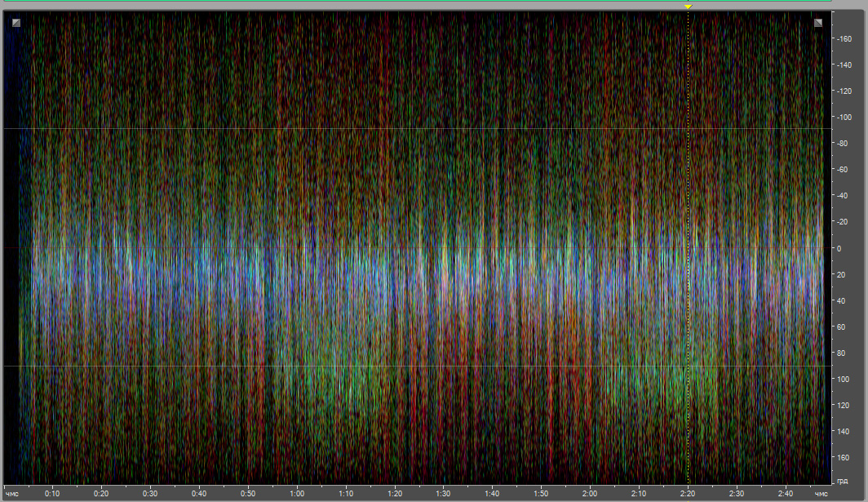The height and width of the screenshot is (502, 868).
Task: Click the top-right corner handle icon
Action: click(x=818, y=23)
